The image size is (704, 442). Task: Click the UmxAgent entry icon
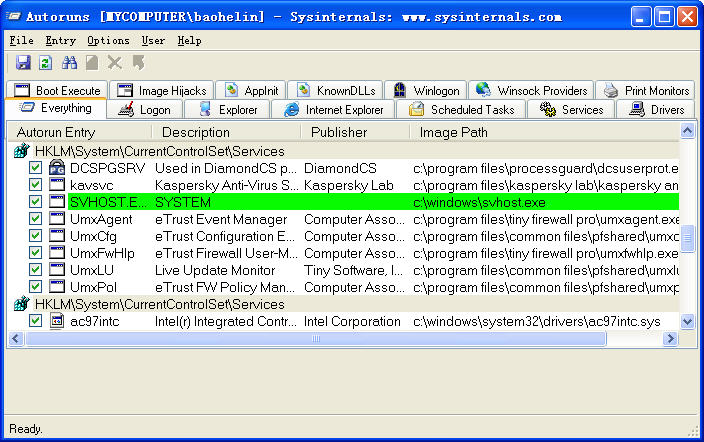(x=57, y=219)
